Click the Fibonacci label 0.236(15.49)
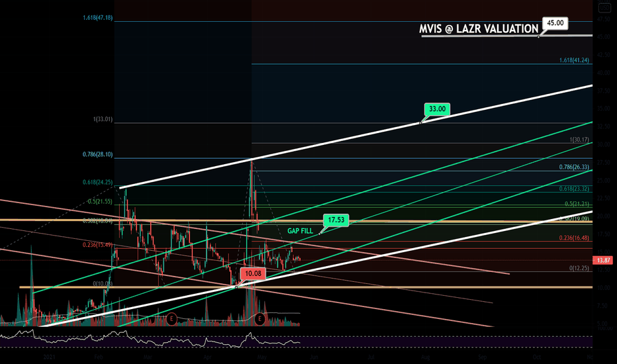The image size is (617, 364). point(97,245)
